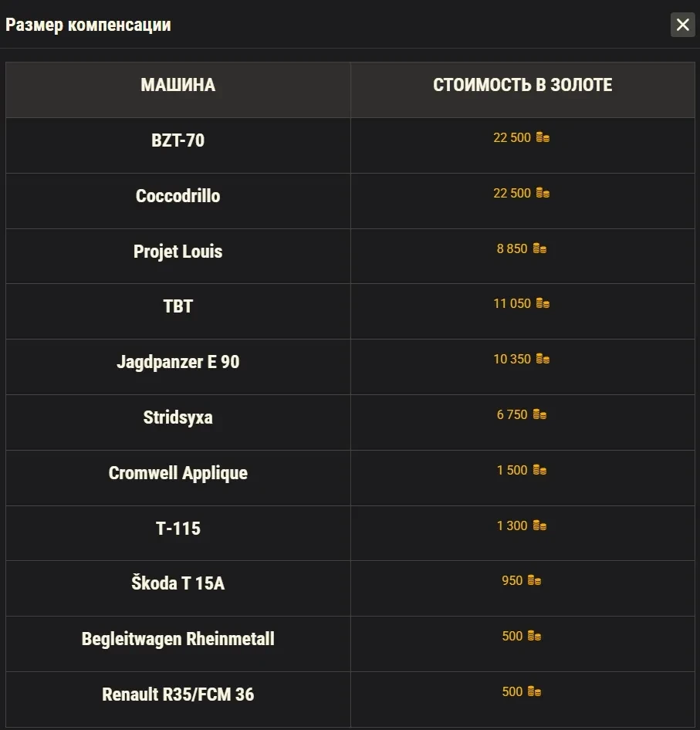Click the gold coins icon for T-115

(x=539, y=526)
